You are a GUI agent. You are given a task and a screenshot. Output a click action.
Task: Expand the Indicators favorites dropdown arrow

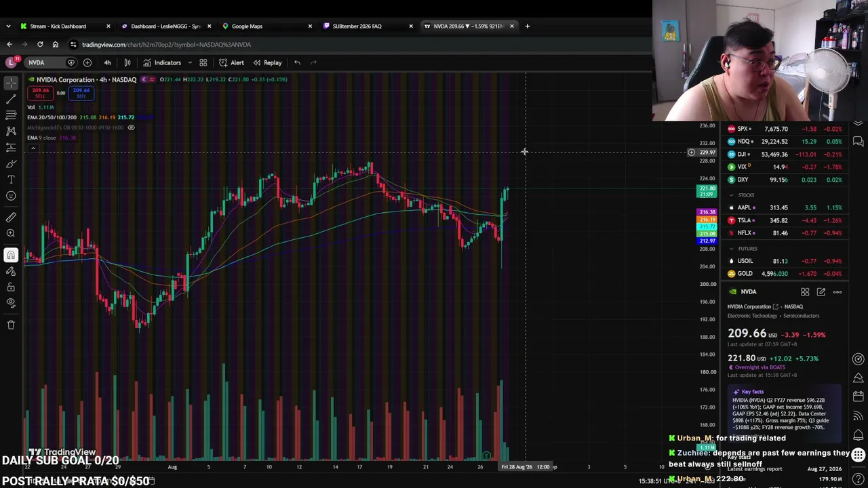click(x=190, y=62)
